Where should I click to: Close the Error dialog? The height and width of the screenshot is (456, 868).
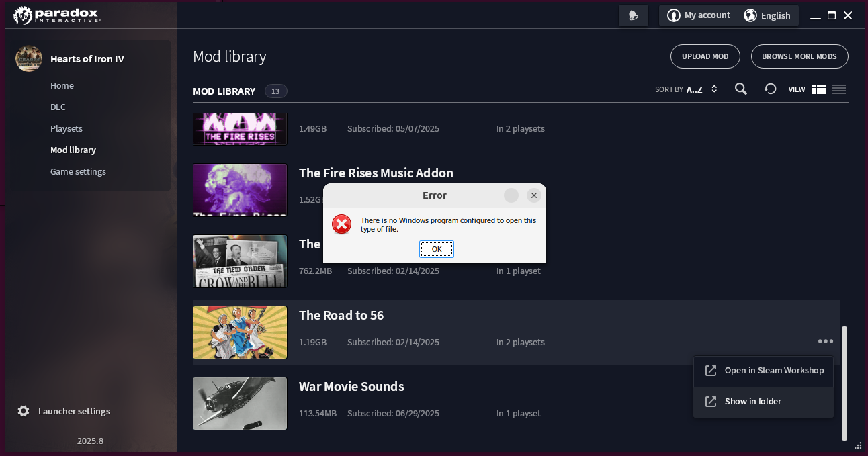pos(534,195)
